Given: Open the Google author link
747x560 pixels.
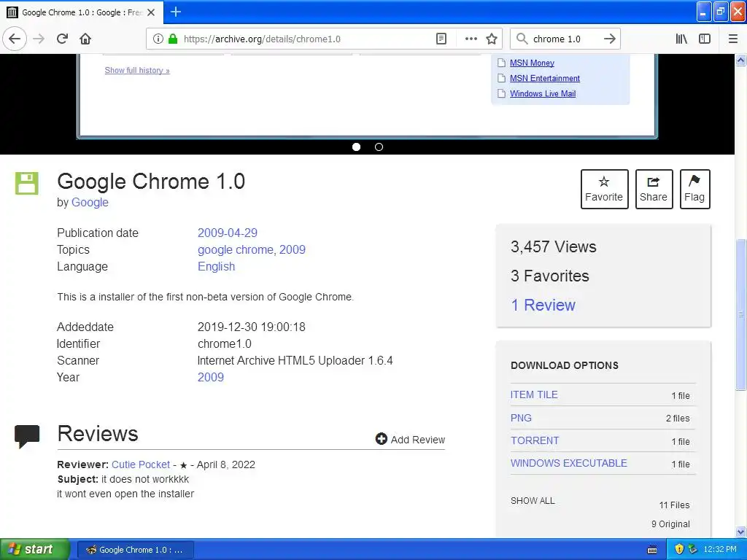Looking at the screenshot, I should (90, 203).
